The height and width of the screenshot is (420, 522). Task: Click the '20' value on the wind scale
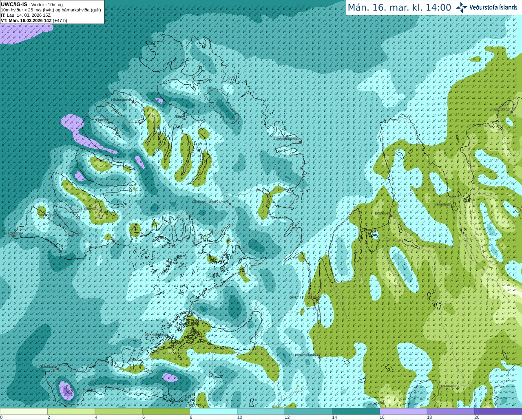[x=477, y=417]
